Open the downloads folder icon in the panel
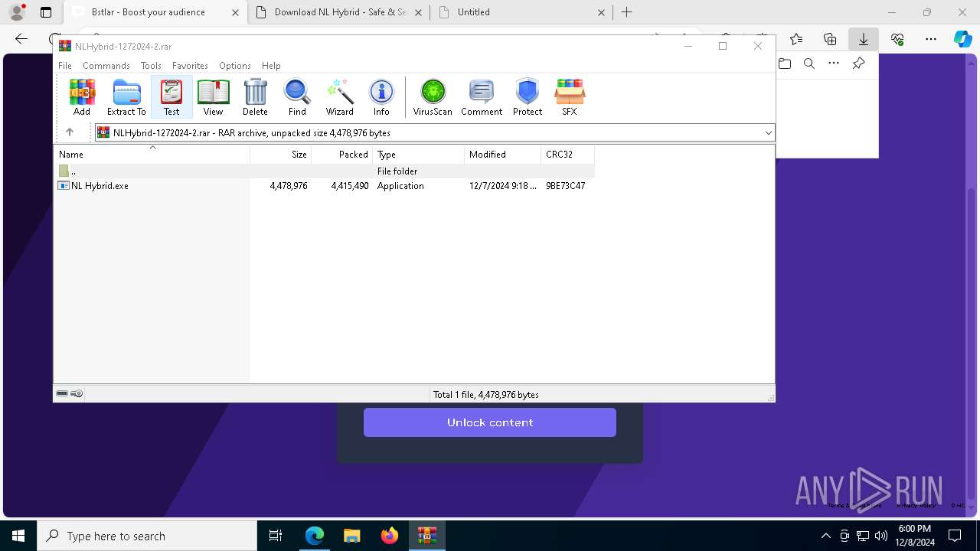This screenshot has width=980, height=551. click(785, 64)
